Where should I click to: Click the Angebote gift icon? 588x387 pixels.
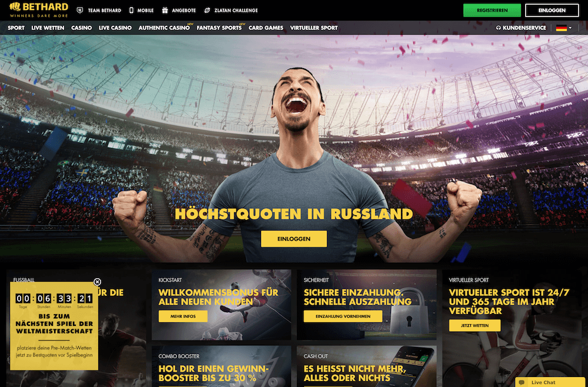pos(165,10)
